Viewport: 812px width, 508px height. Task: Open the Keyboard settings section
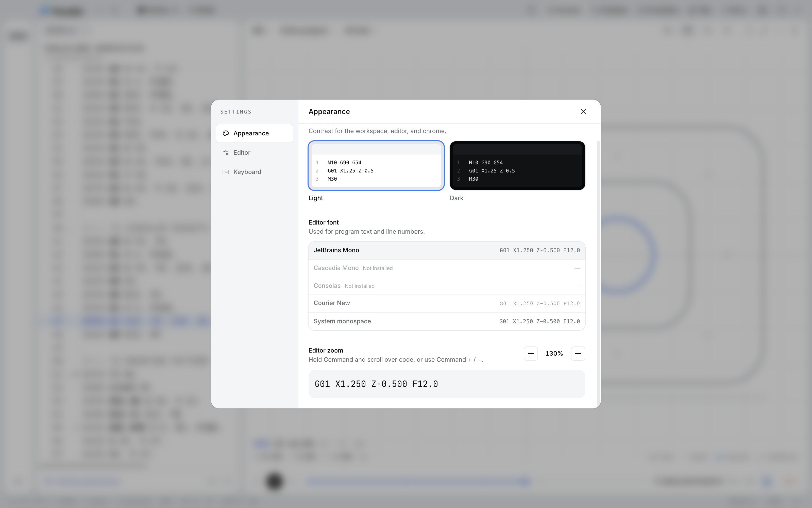coord(254,172)
